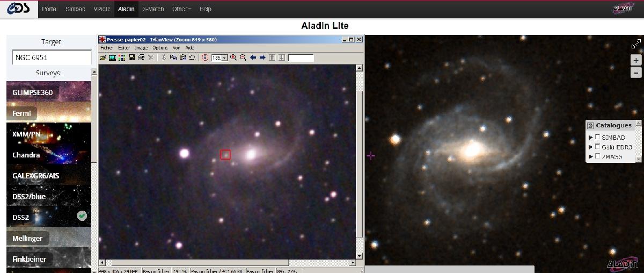The width and height of the screenshot is (644, 273).
Task: Enable the SIMBAD catalogue checkbox
Action: (x=598, y=138)
